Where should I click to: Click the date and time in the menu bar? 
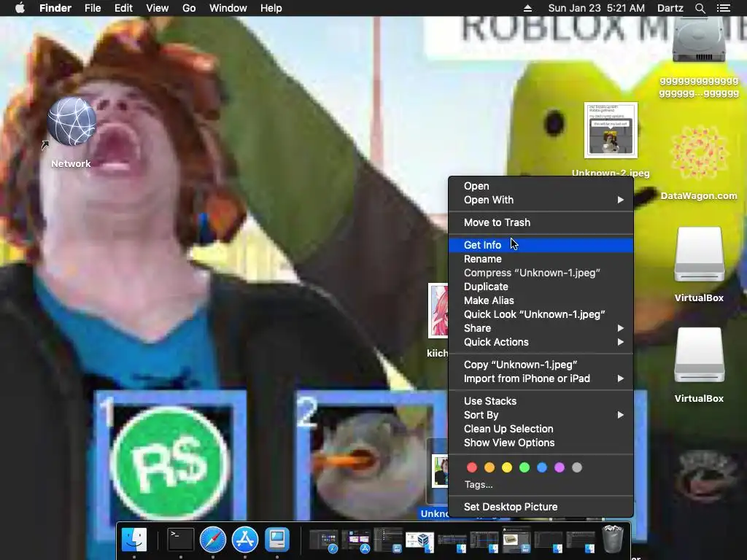pyautogui.click(x=596, y=8)
